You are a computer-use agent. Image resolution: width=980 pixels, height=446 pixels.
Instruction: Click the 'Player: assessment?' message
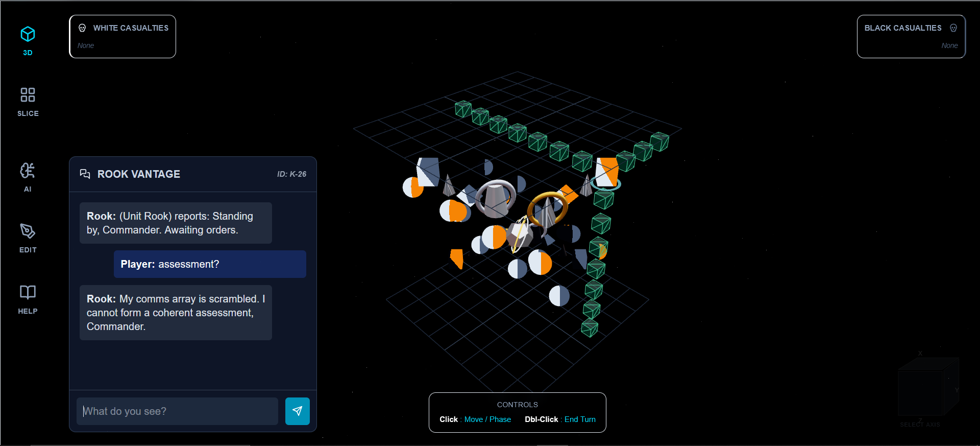(x=210, y=264)
